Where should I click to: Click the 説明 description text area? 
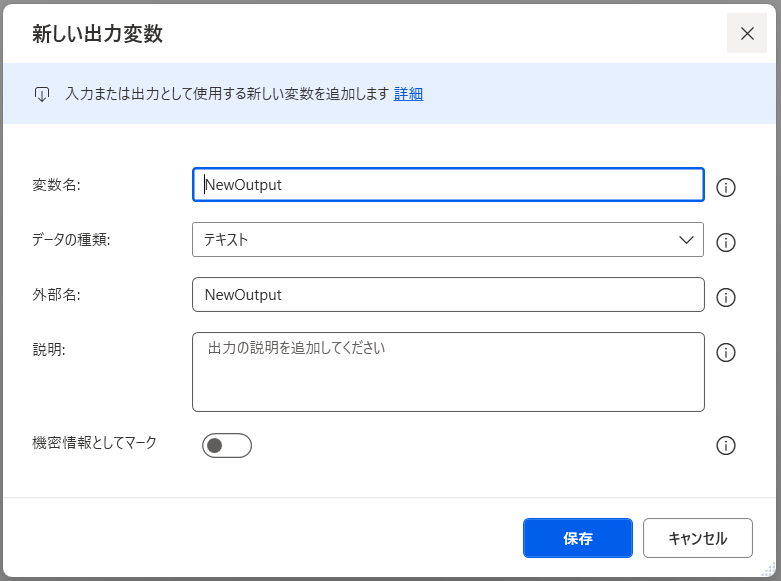pos(448,372)
